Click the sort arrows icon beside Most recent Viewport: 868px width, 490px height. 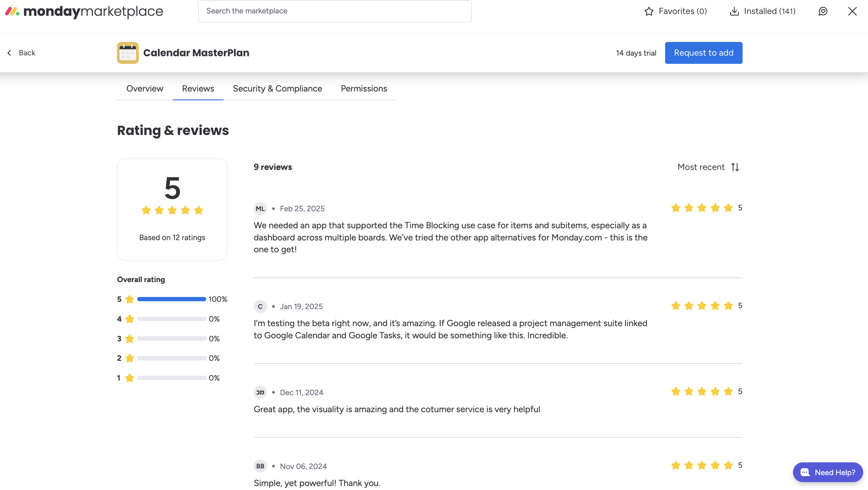click(x=735, y=167)
